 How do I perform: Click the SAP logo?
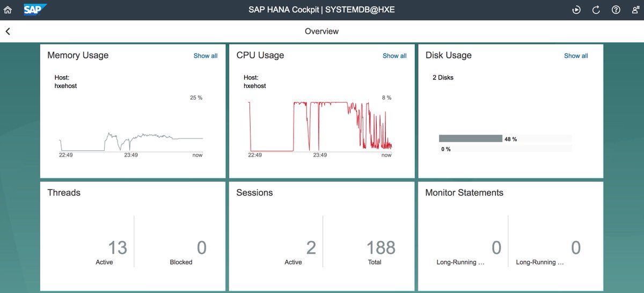tap(35, 10)
